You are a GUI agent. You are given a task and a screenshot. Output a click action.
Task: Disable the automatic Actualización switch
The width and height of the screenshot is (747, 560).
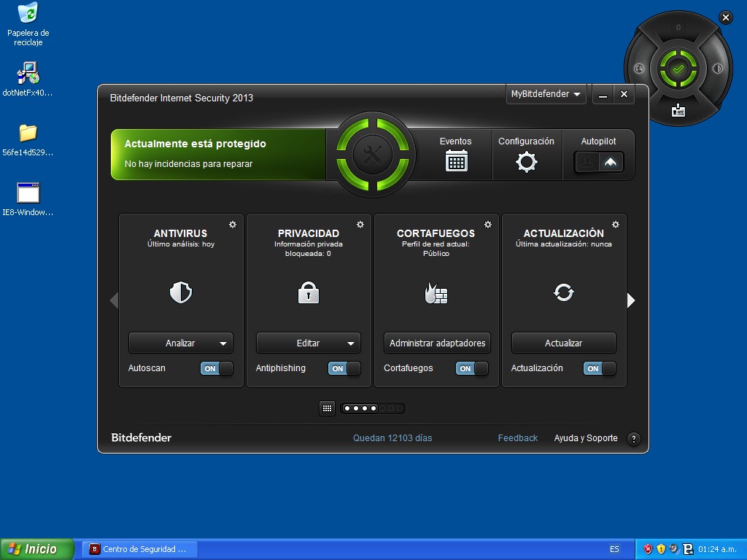click(x=600, y=368)
